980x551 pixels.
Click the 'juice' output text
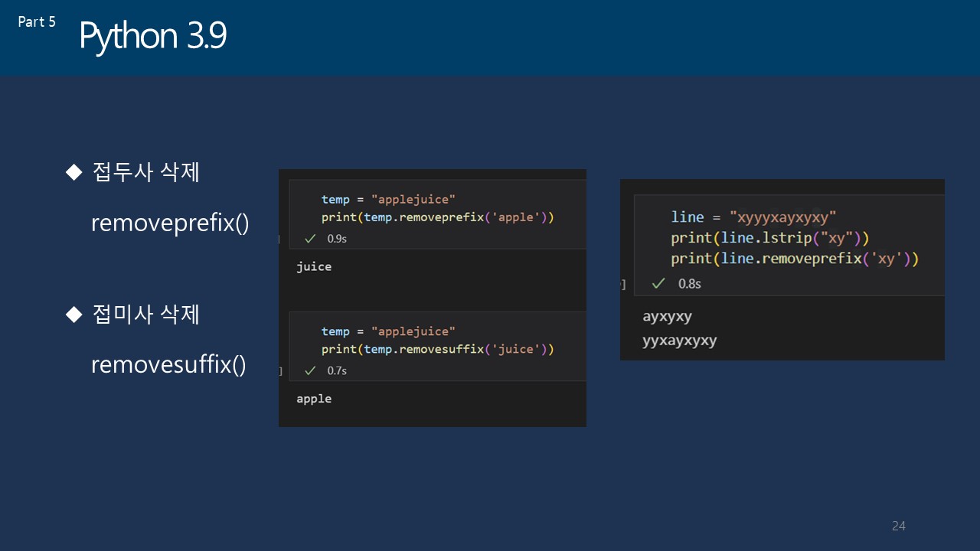click(314, 266)
